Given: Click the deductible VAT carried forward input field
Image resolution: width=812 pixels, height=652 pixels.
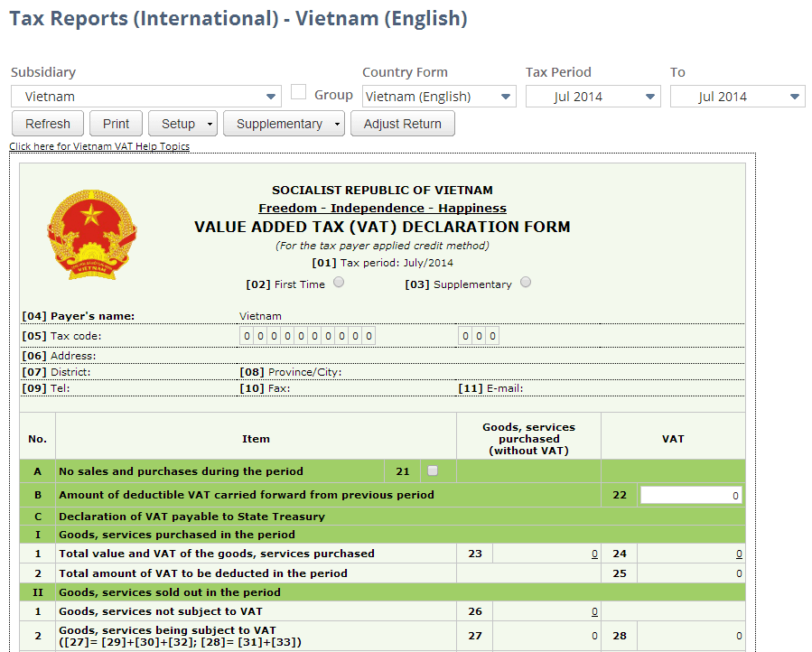Looking at the screenshot, I should tap(691, 494).
